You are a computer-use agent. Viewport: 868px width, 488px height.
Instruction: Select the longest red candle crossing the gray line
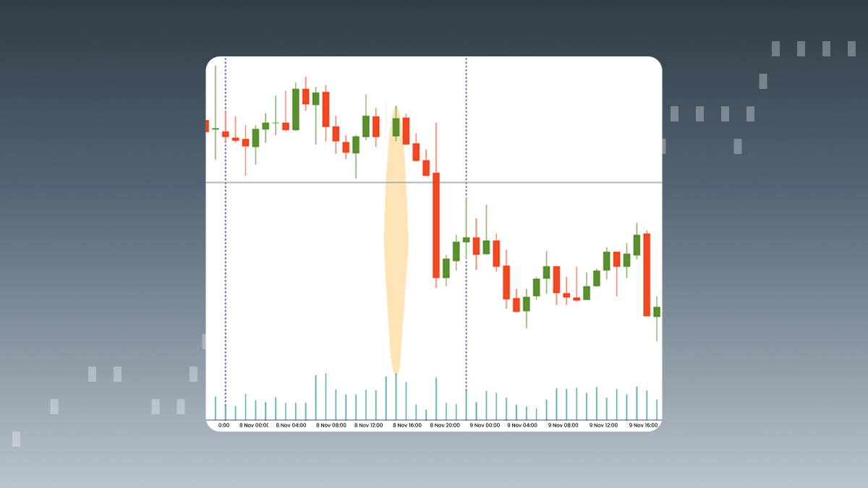436,225
